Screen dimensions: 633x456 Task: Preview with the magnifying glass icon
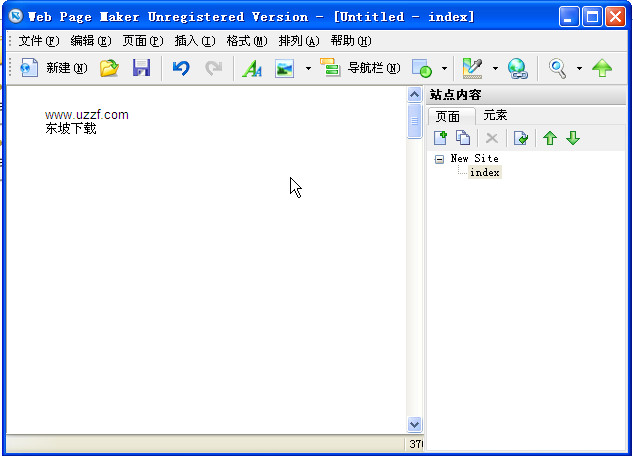point(558,68)
